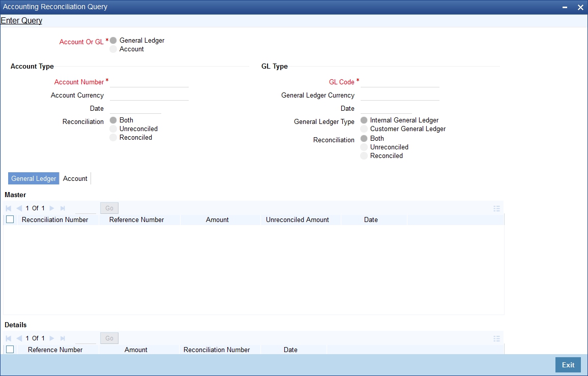Tick the select-all checkbox in Master grid
This screenshot has width=588, height=376.
pos(10,220)
